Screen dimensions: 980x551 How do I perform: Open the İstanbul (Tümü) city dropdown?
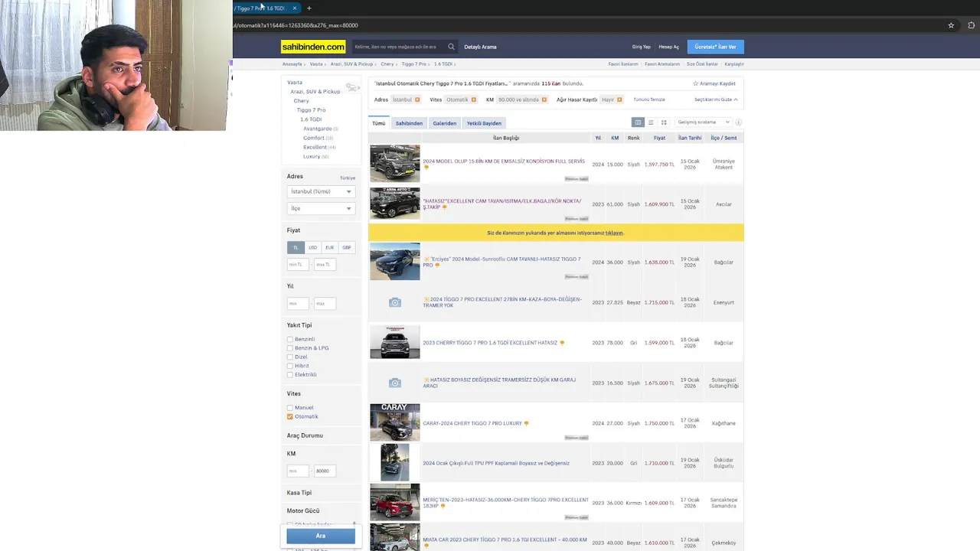point(321,191)
